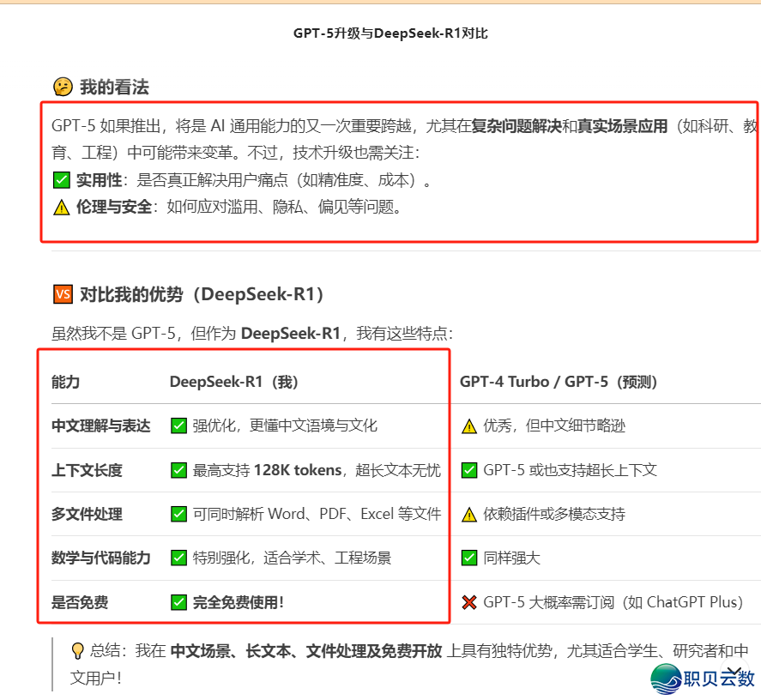The height and width of the screenshot is (700, 761).
Task: Click the bold text 真实场景应用
Action: 622,126
